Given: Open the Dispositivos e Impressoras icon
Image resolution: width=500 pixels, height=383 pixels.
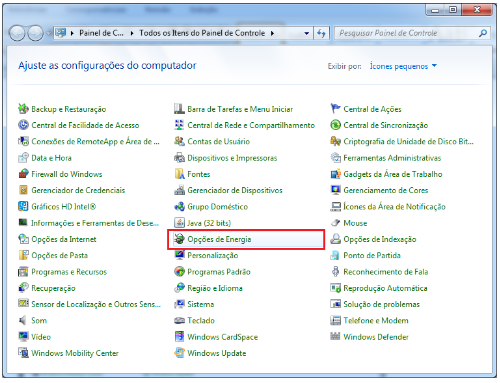Looking at the screenshot, I should (179, 158).
